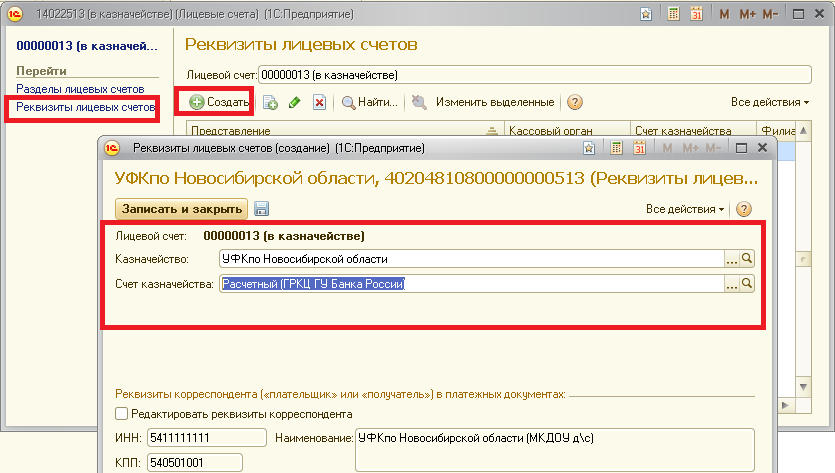This screenshot has height=473, width=835.
Task: Click 1C logo icon in main title bar
Action: pos(15,14)
